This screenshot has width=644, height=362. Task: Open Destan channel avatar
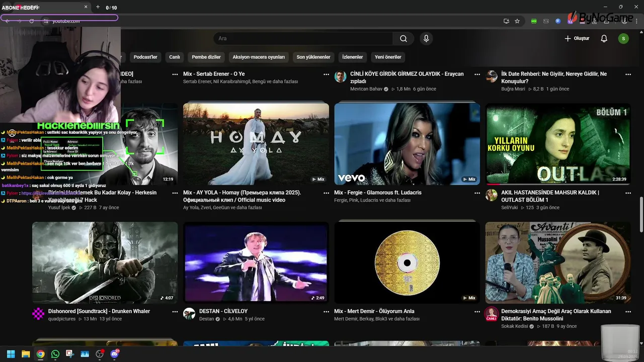tap(189, 314)
